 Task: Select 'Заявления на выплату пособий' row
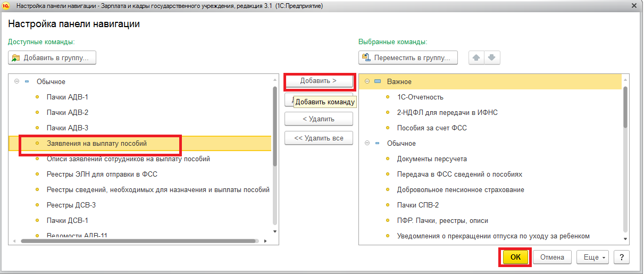point(140,143)
